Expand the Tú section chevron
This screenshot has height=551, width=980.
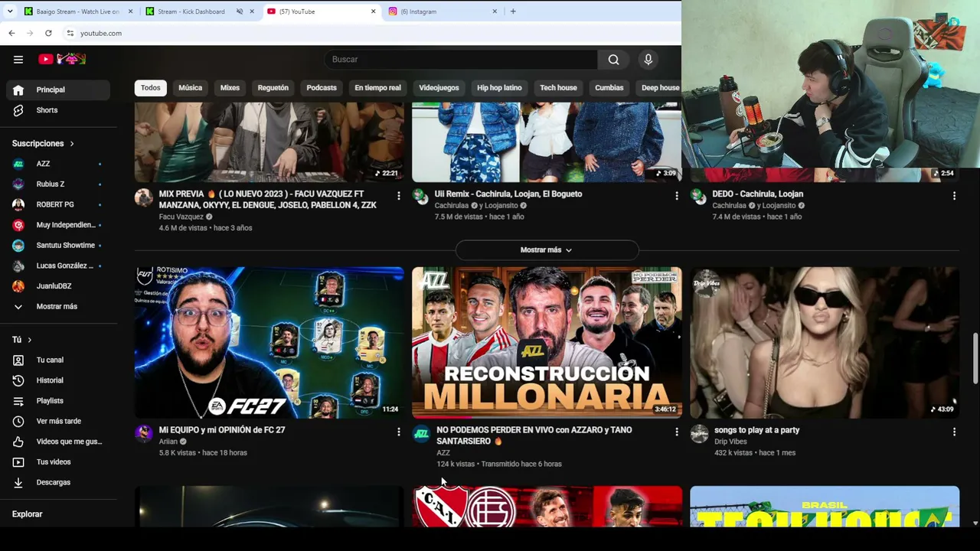30,340
